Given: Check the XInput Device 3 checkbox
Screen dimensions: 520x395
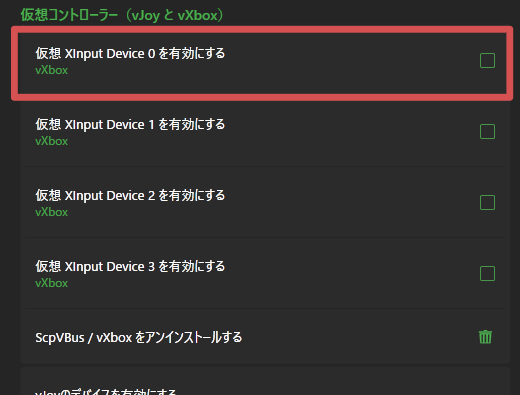Looking at the screenshot, I should (x=487, y=274).
